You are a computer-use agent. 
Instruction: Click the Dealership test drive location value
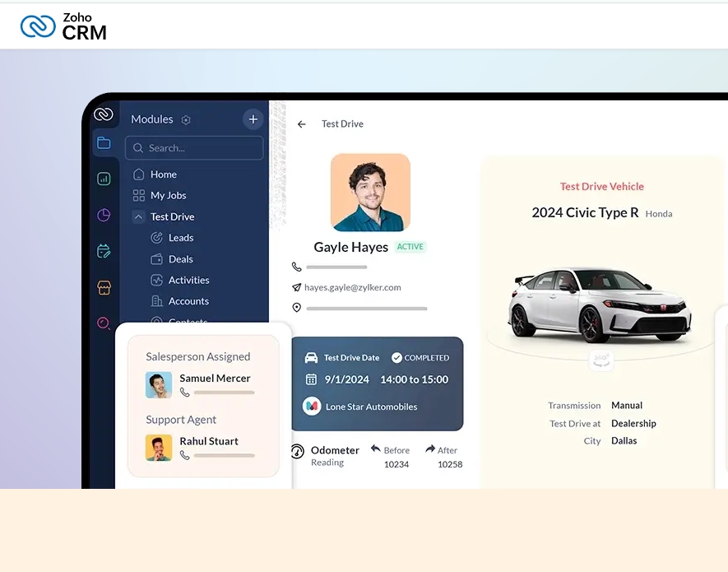(633, 423)
